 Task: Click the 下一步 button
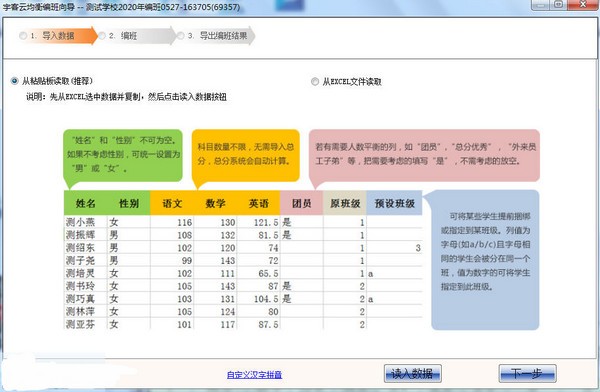[x=527, y=373]
